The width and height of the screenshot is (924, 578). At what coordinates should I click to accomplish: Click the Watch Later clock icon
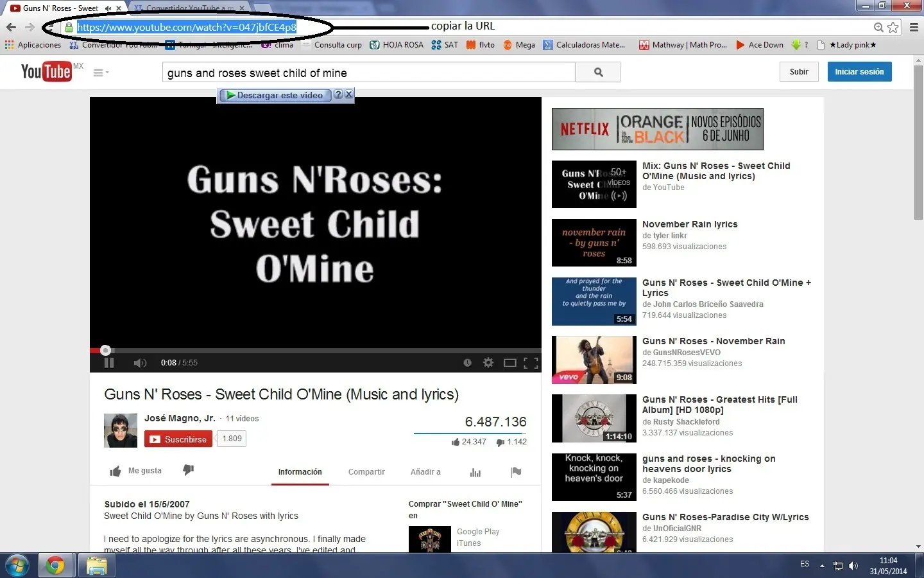pos(467,363)
